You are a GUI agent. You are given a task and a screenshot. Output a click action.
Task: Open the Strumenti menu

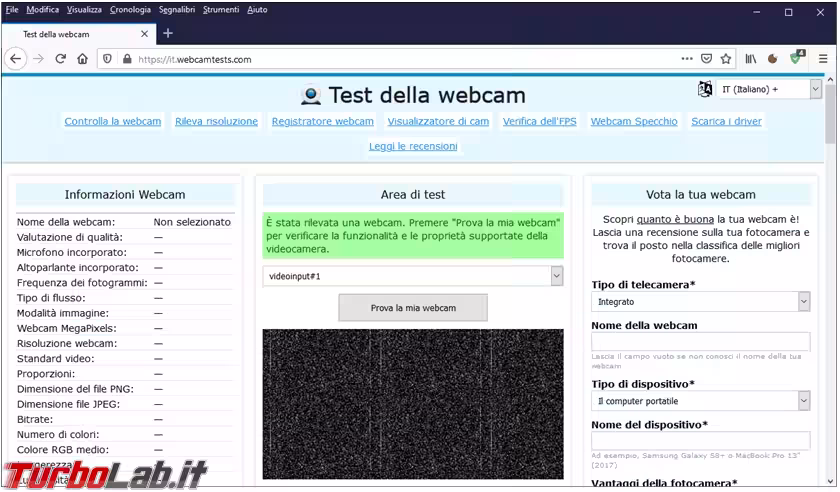pos(221,10)
